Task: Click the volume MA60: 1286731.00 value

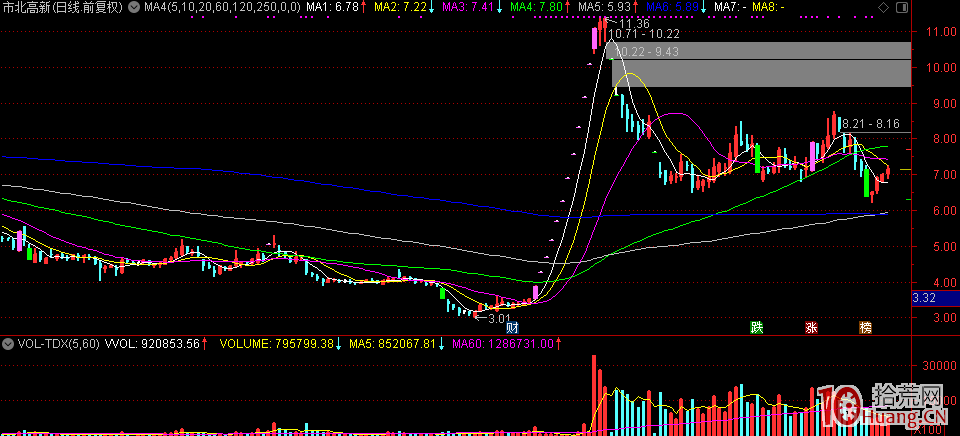Action: tap(503, 344)
